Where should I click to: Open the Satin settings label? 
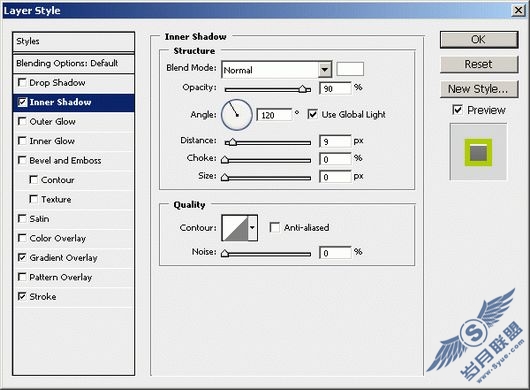(x=39, y=219)
